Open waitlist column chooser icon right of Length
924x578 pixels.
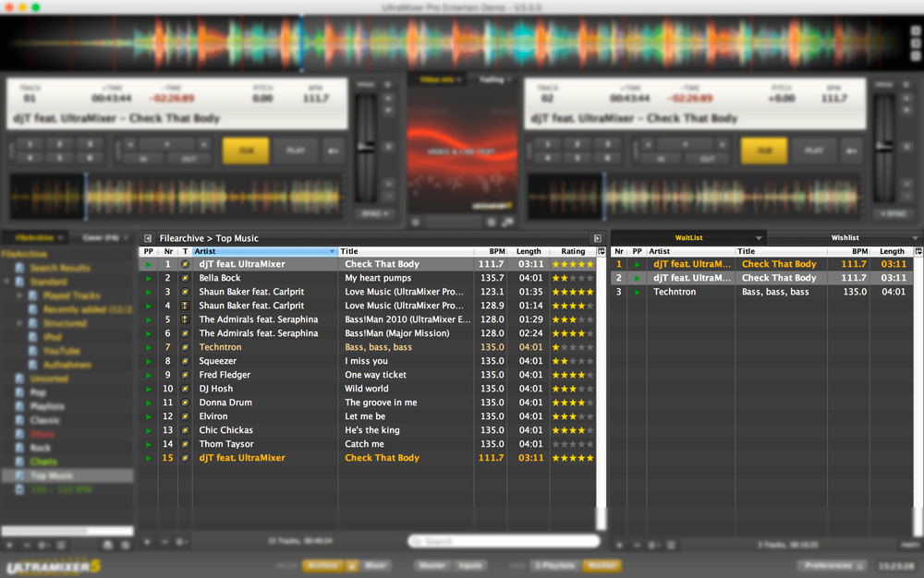[918, 251]
